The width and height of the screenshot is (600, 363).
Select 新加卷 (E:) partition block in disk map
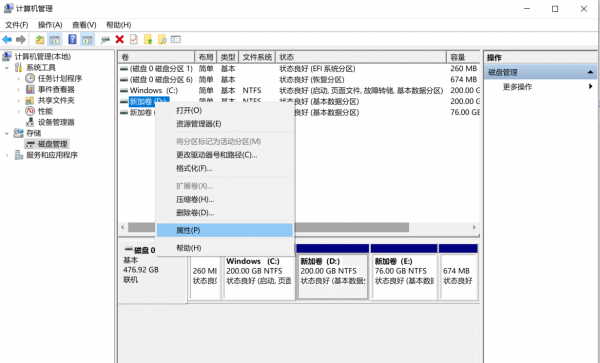pos(404,272)
